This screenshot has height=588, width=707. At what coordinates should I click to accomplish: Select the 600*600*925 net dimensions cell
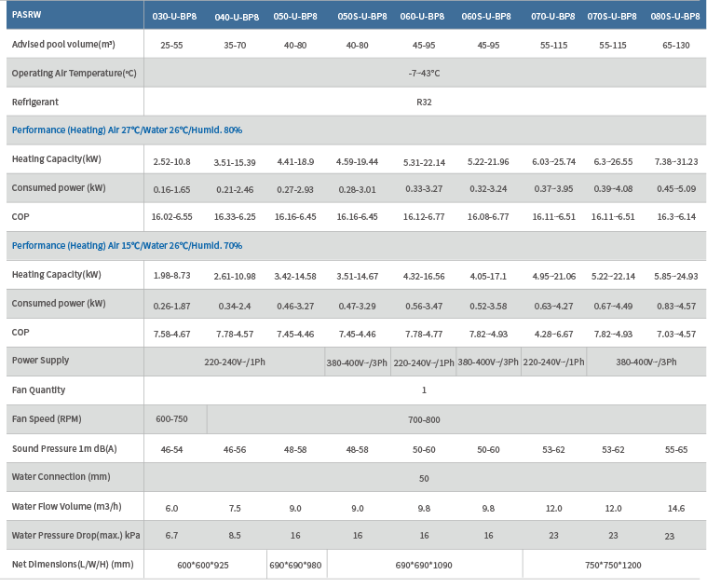203,565
